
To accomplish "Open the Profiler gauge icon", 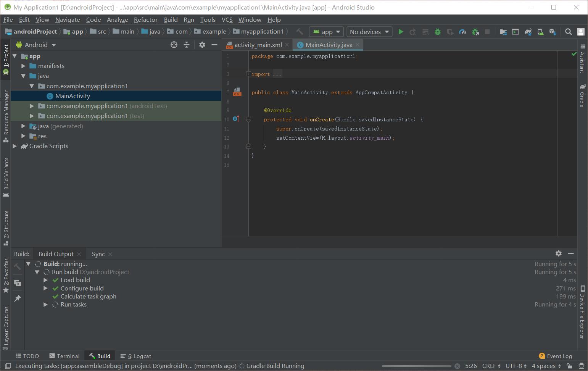I will pyautogui.click(x=462, y=32).
